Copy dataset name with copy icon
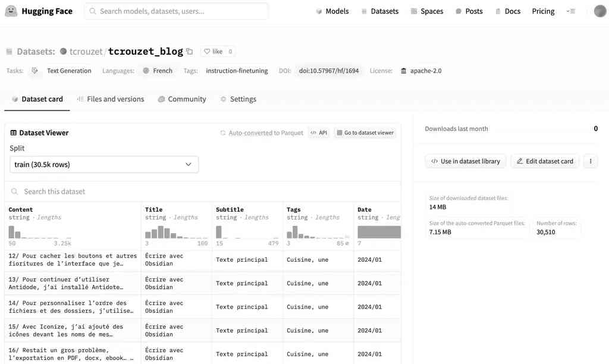 click(190, 52)
